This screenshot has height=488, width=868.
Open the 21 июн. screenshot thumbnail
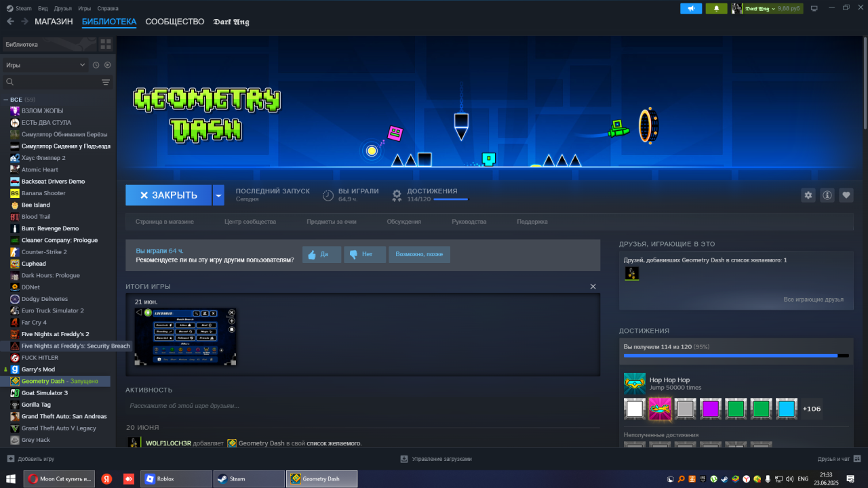186,337
